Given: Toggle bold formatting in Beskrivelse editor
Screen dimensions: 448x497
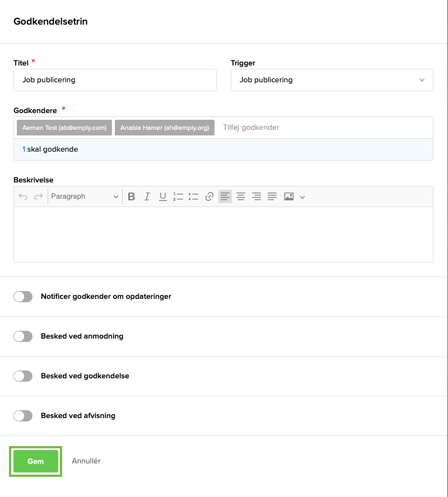Looking at the screenshot, I should pos(132,196).
